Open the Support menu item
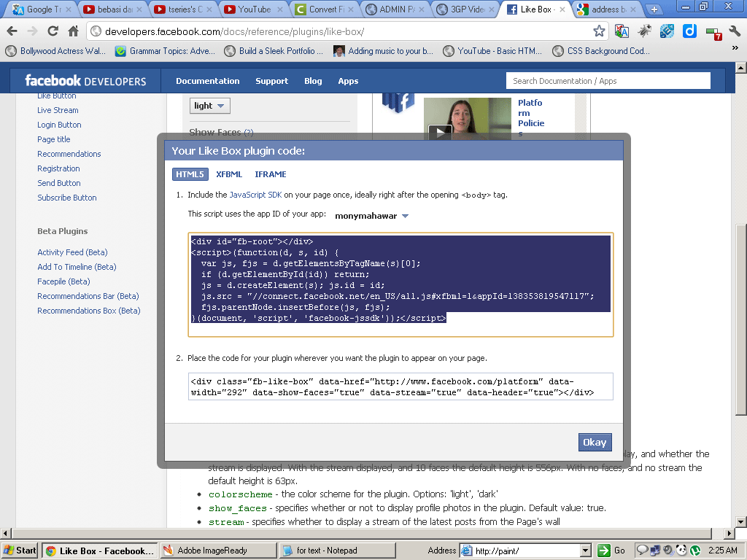The image size is (747, 560). tap(271, 81)
